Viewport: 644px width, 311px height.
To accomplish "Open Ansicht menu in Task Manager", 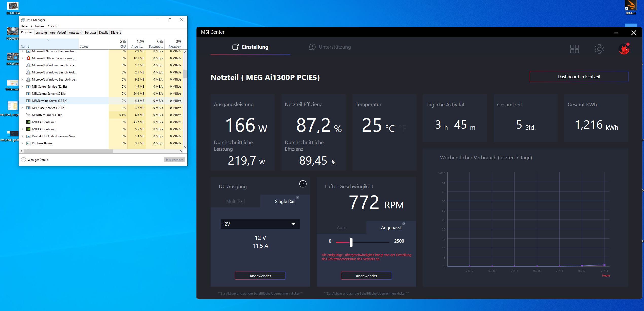I will click(x=52, y=26).
